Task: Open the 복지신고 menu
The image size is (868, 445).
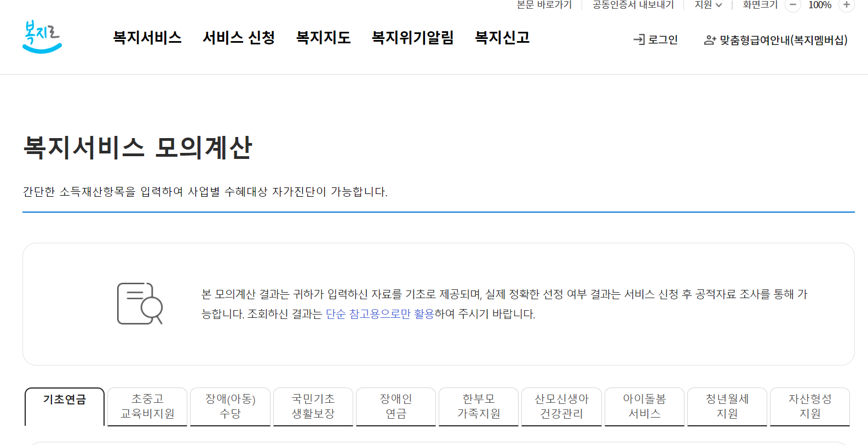Action: (x=502, y=37)
